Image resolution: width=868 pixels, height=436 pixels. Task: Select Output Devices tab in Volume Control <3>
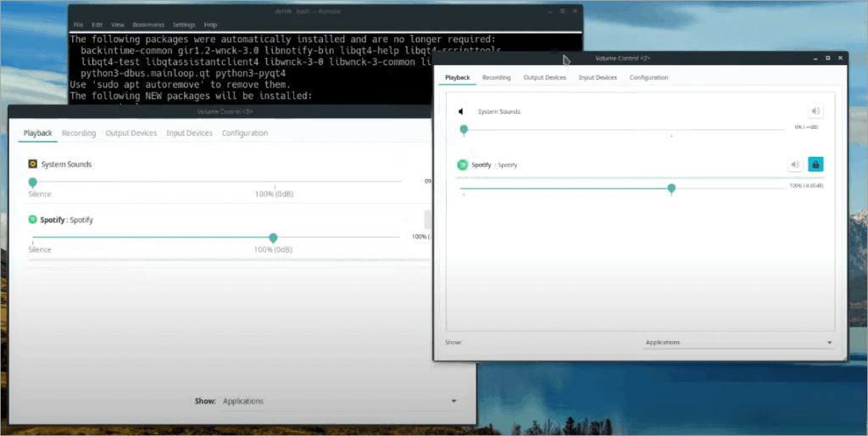131,133
